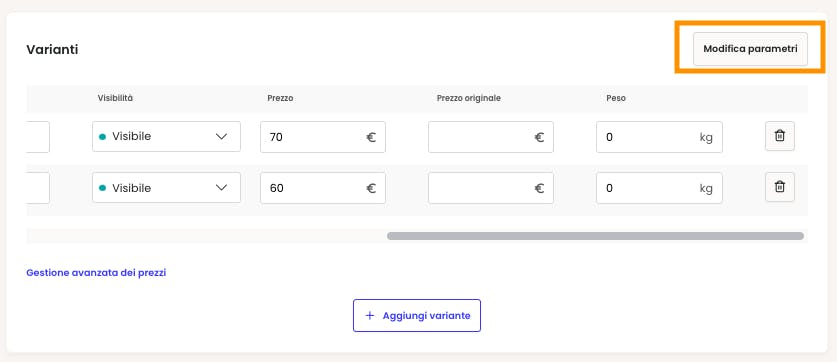Image resolution: width=837 pixels, height=362 pixels.
Task: Add a new variant with Aggiungi variante
Action: (417, 316)
